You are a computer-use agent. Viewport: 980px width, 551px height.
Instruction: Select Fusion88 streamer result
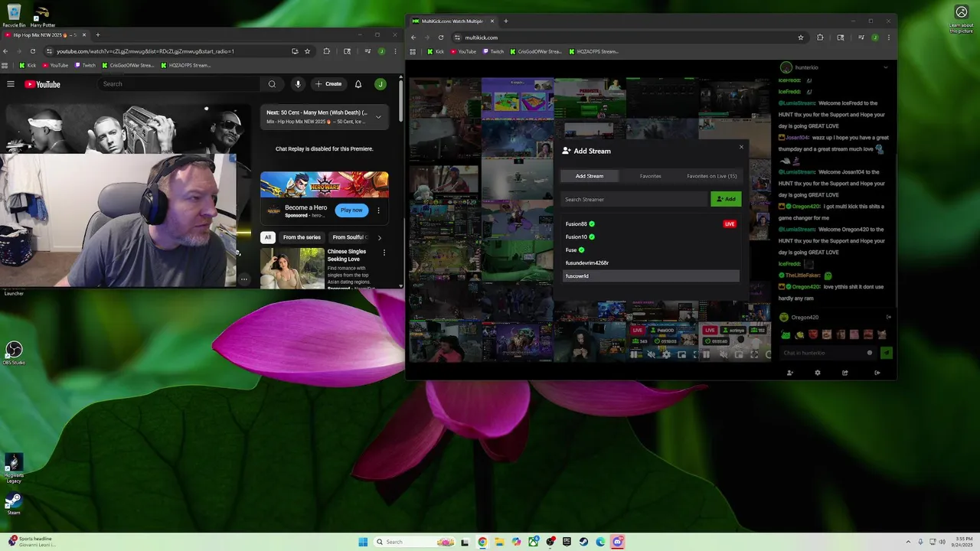651,224
